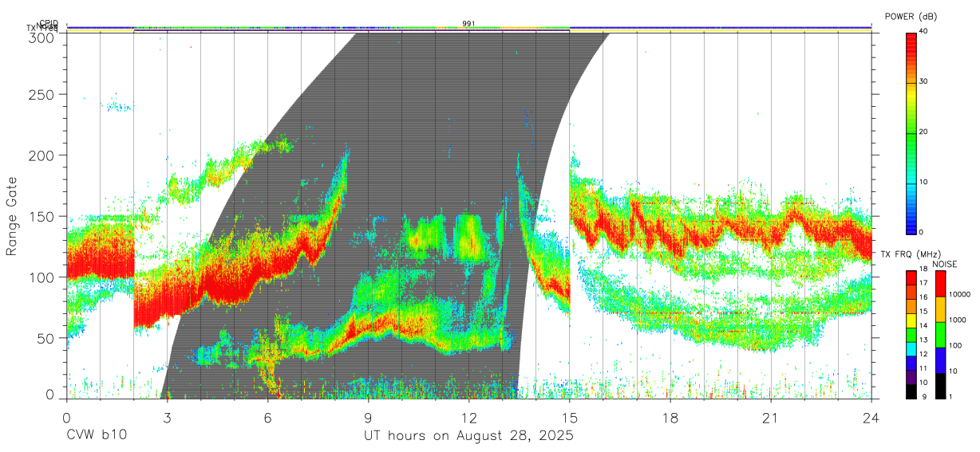
Task: Click the yellow 14-15 MHz swatch in TX FRQ legend
Action: tap(910, 320)
